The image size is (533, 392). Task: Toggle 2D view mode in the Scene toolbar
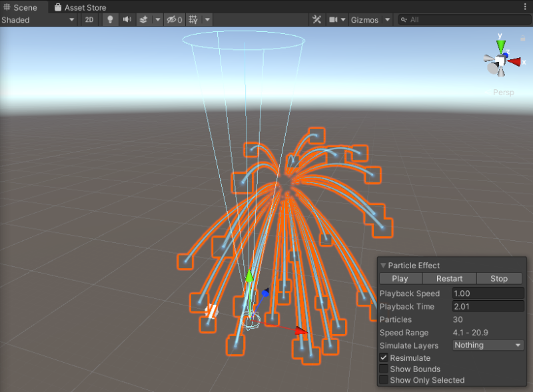(89, 19)
